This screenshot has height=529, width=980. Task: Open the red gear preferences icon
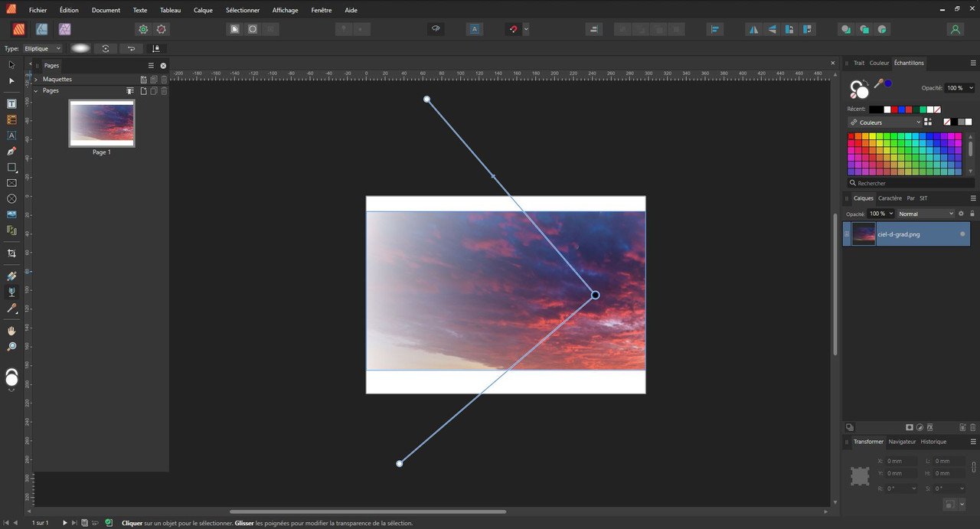(162, 29)
